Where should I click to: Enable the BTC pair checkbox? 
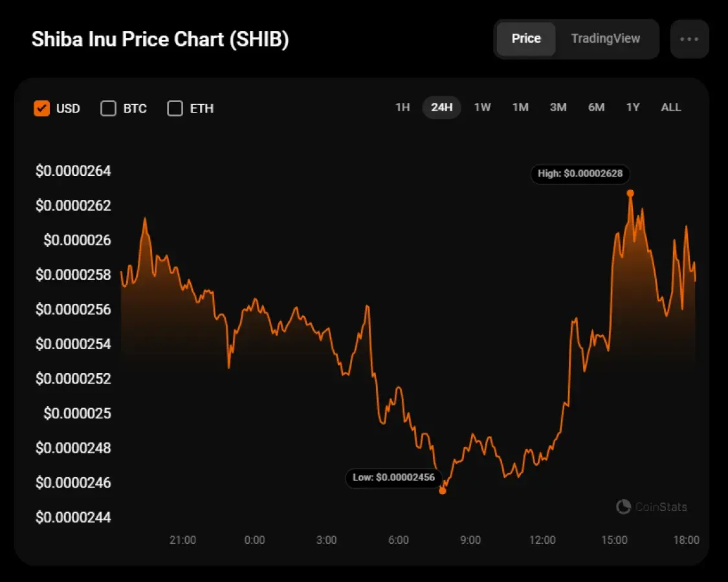(x=108, y=108)
